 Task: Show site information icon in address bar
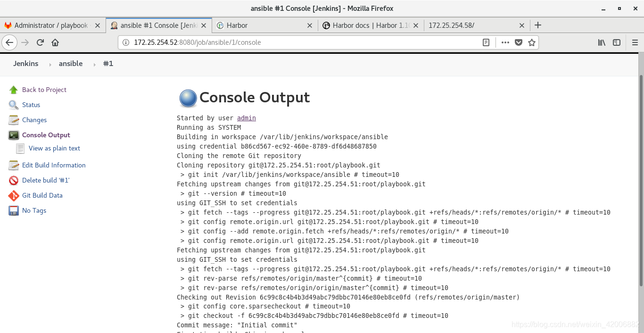tap(125, 42)
